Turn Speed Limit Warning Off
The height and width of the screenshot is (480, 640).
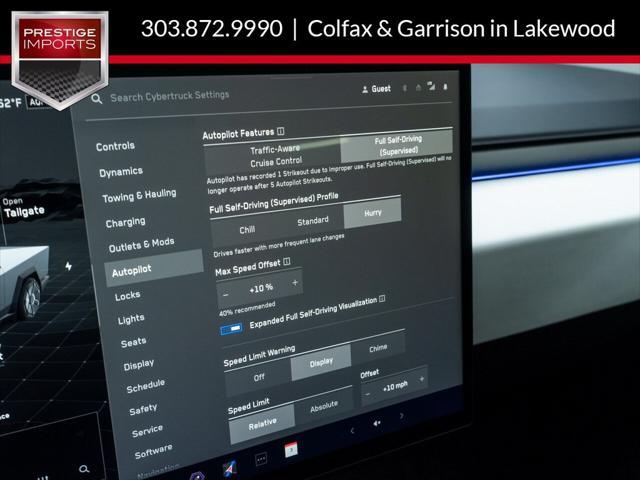click(x=259, y=378)
